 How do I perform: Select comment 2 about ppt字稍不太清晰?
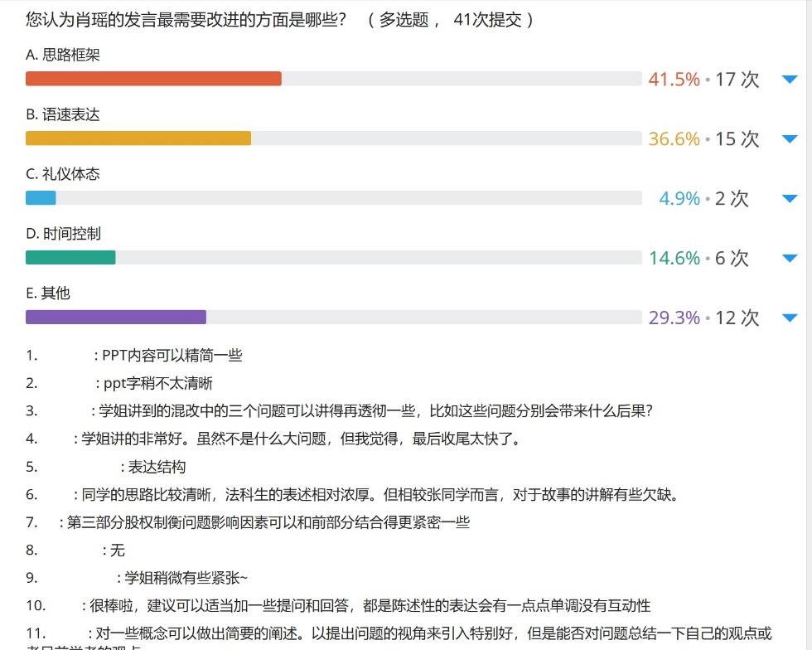click(x=157, y=383)
